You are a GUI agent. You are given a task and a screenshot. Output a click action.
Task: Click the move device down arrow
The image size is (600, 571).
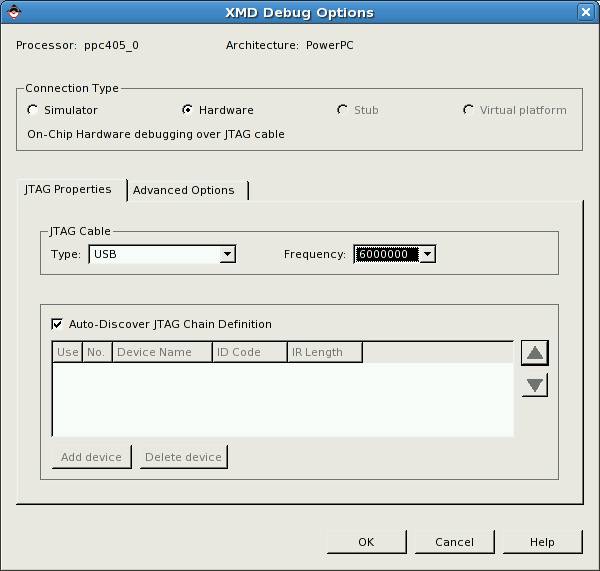(535, 385)
